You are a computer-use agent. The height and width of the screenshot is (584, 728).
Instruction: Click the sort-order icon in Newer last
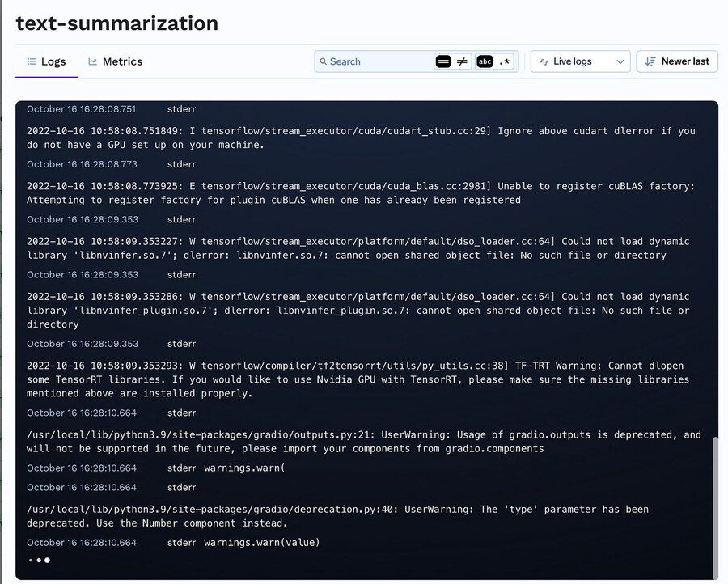(650, 61)
